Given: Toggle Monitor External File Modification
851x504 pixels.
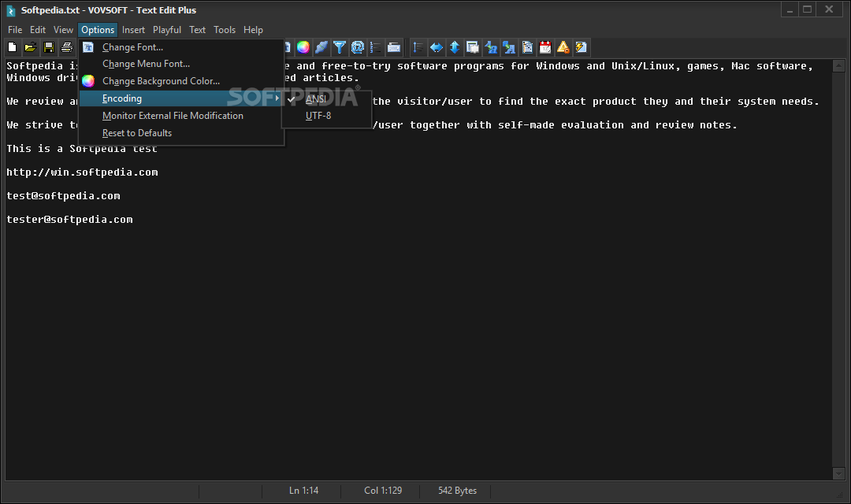Looking at the screenshot, I should 181,116.
